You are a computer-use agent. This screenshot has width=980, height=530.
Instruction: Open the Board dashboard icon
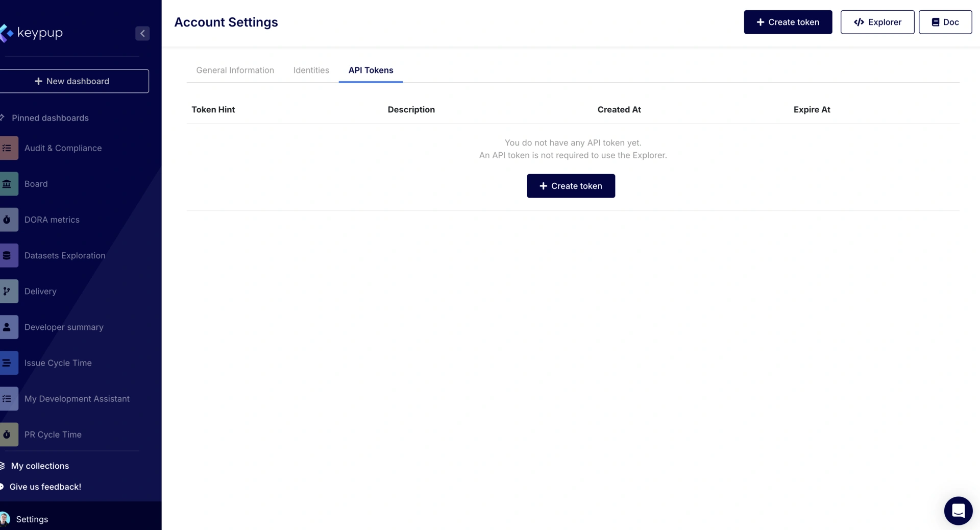click(x=8, y=184)
